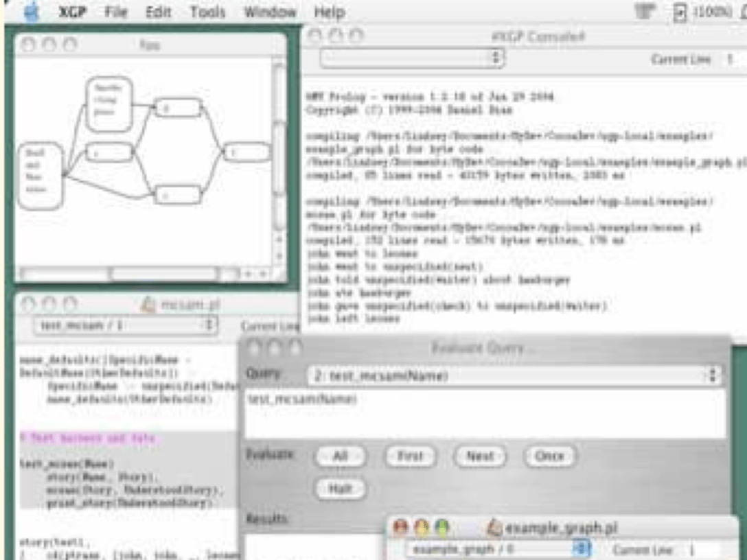Click the display status icon in menu bar

coord(643,12)
